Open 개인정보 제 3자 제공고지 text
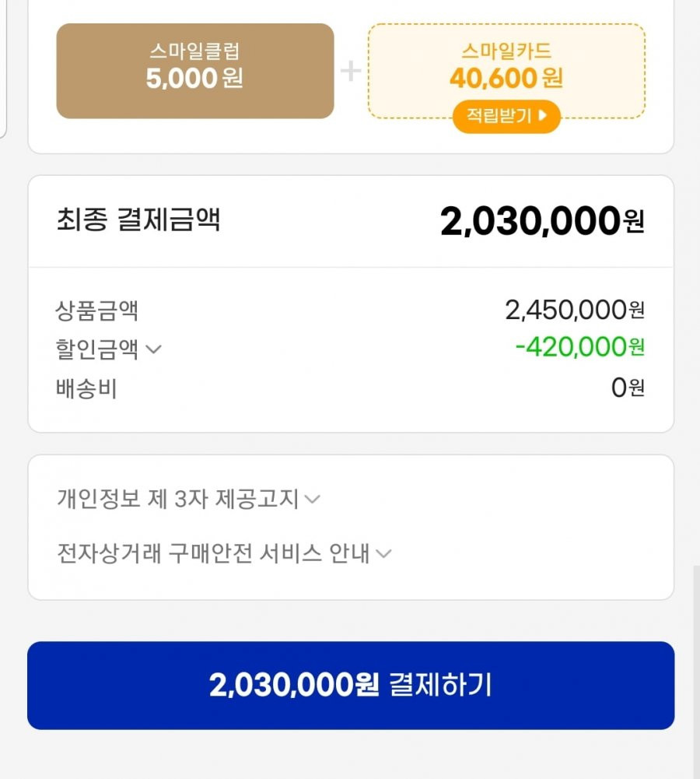700x779 pixels. [178, 498]
